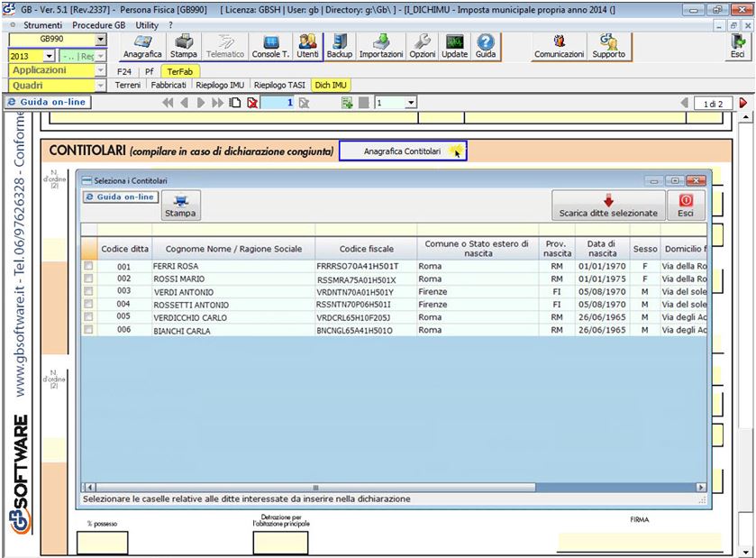Screen dimensions: 756x558
Task: Go to previous record arrow
Action: (x=184, y=103)
